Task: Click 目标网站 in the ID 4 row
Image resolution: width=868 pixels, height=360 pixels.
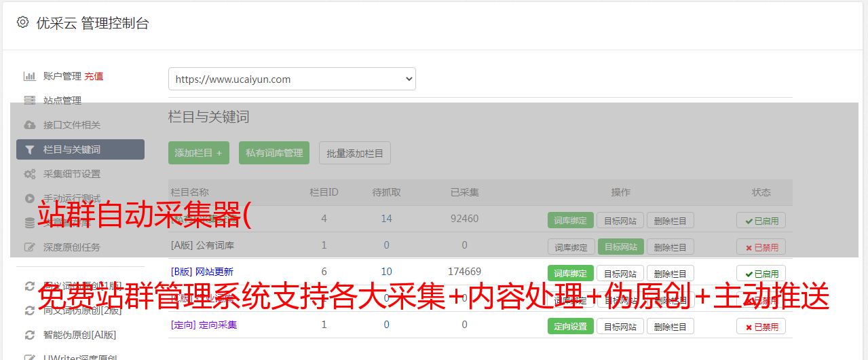Action: tap(620, 220)
